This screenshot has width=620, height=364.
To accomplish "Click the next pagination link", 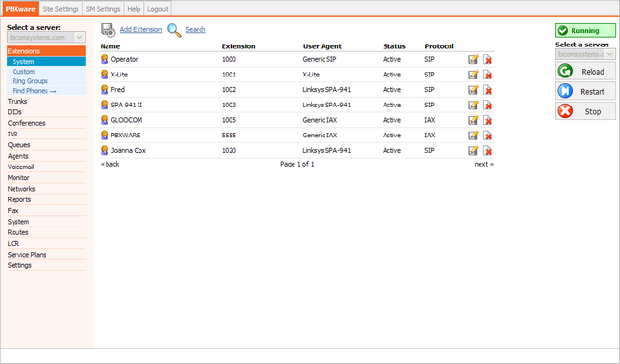I will click(484, 164).
